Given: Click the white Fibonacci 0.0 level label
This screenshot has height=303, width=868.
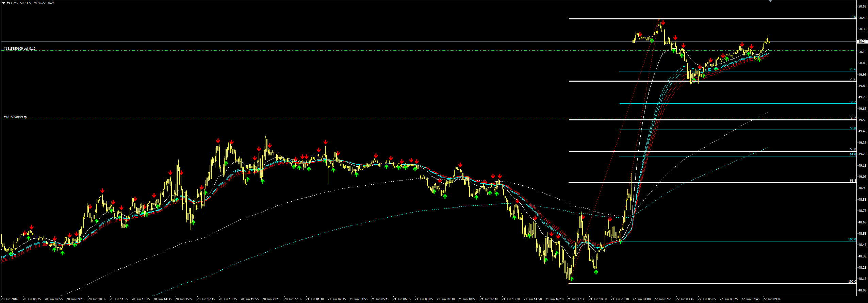Looking at the screenshot, I should coord(854,17).
